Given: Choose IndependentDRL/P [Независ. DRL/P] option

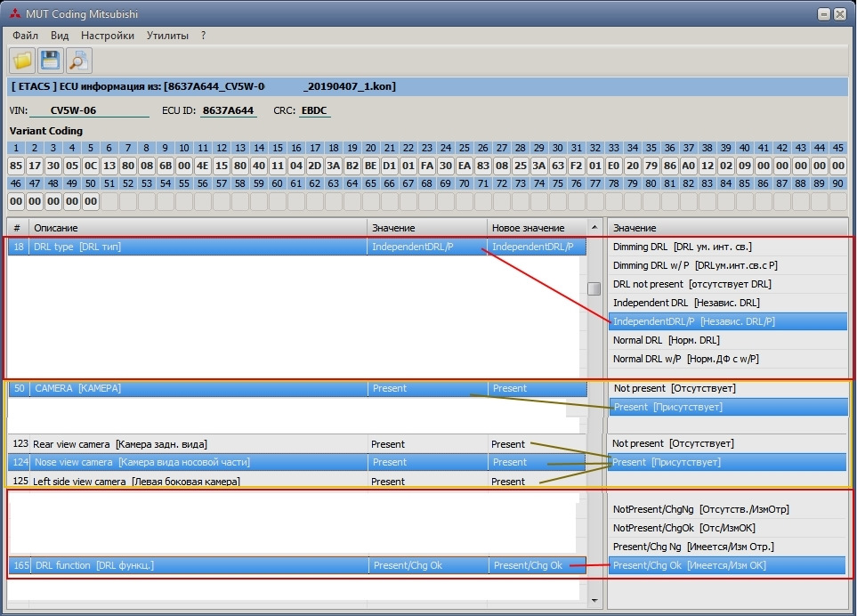Looking at the screenshot, I should [x=728, y=321].
